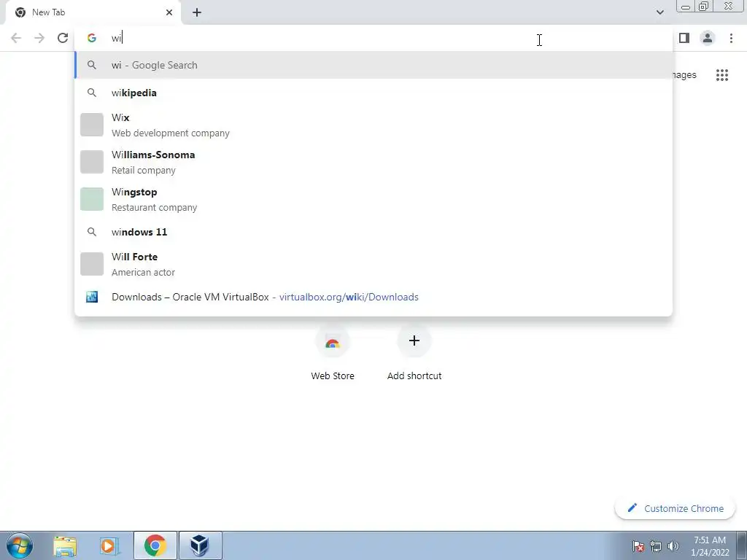Screen dimensions: 747x560
Task: Open VirtualBox from the taskbar
Action: (200, 545)
